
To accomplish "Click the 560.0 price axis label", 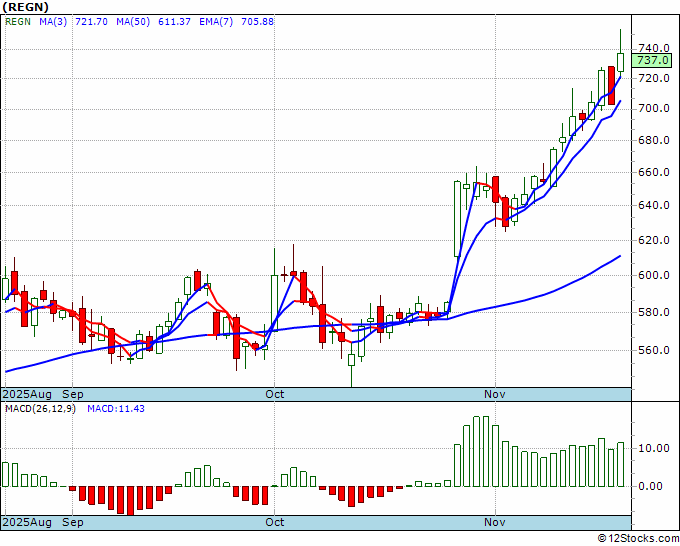I will pos(654,350).
